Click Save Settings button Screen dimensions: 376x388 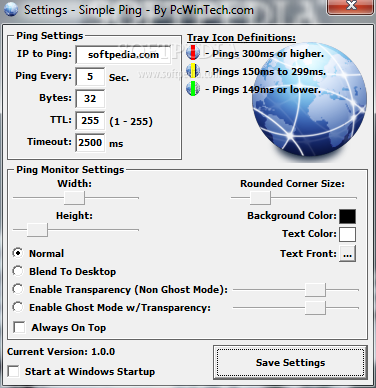290,362
